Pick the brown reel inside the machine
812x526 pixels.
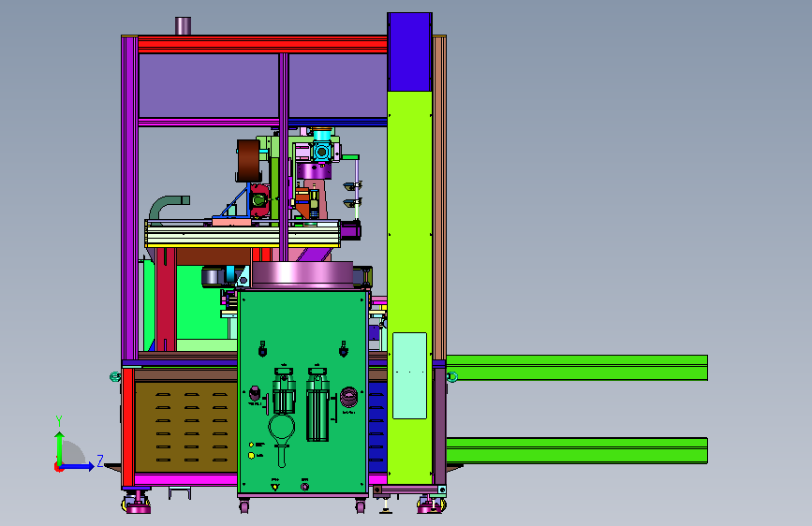[248, 160]
